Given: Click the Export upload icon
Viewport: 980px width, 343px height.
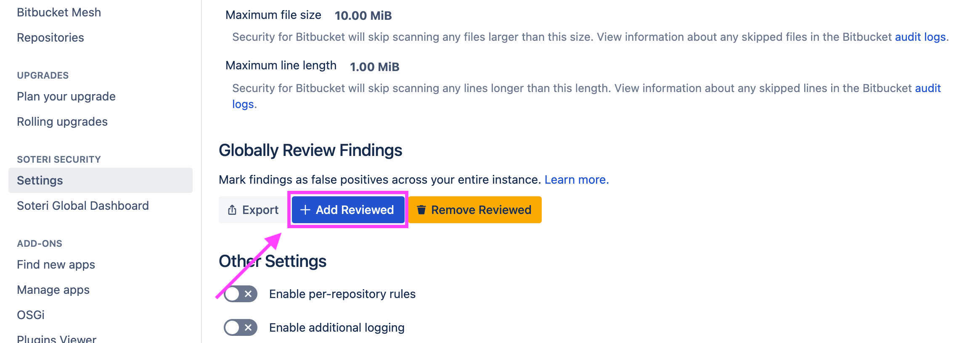Looking at the screenshot, I should (232, 209).
